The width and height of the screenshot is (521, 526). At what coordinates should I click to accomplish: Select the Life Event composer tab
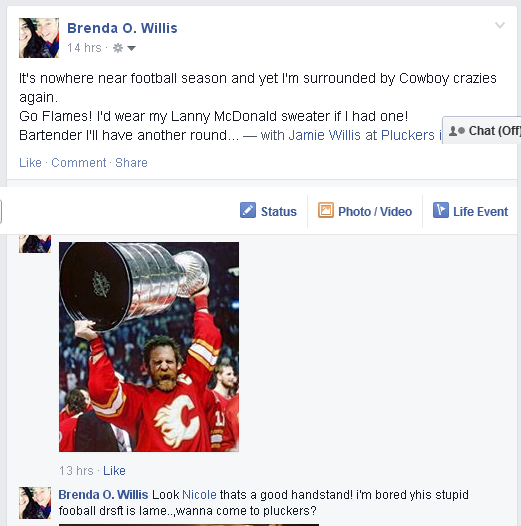pos(470,211)
